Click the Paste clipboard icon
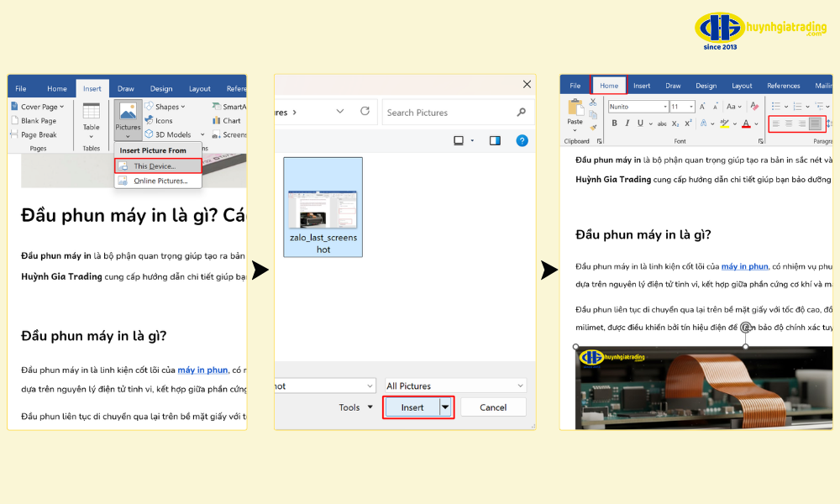 point(575,112)
